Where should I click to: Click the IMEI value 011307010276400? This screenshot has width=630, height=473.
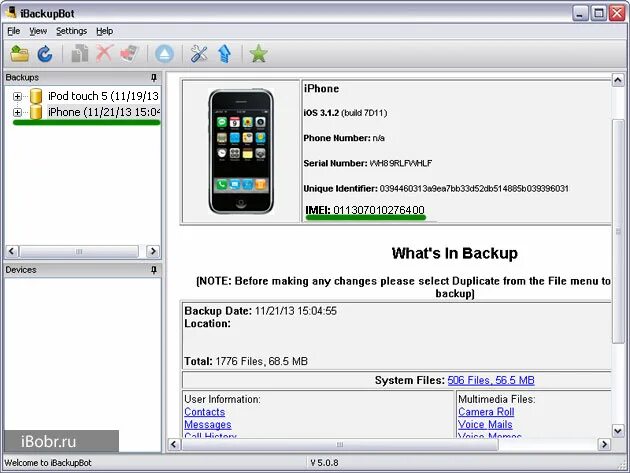379,210
